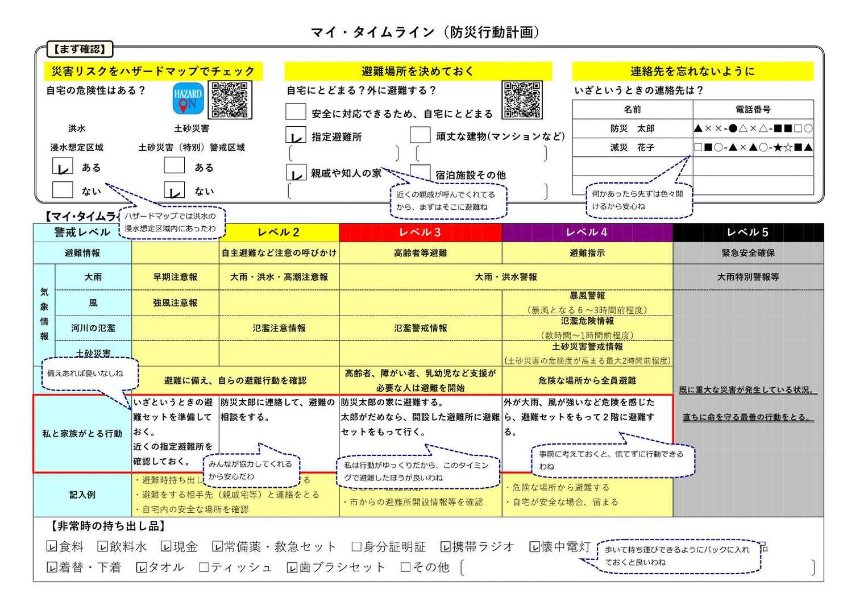Toggle the 歯ブラシセット checkbox

point(292,567)
